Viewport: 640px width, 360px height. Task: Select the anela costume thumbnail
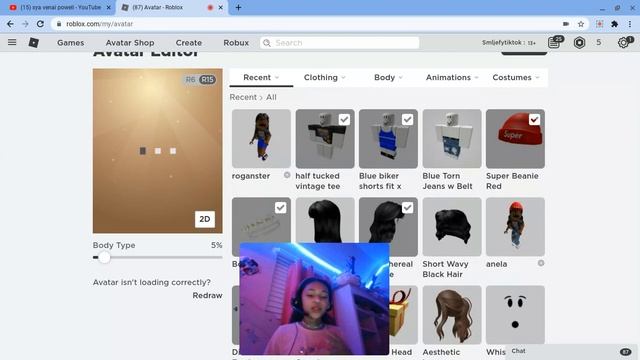click(x=515, y=227)
